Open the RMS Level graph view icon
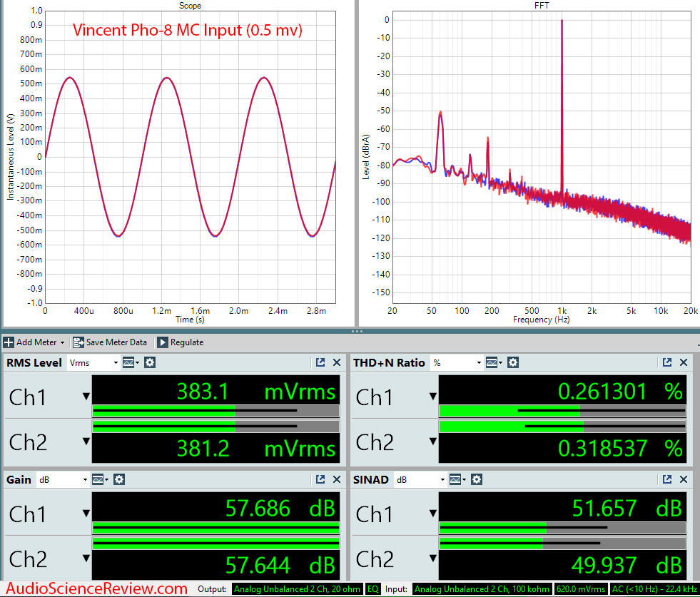 click(x=130, y=363)
